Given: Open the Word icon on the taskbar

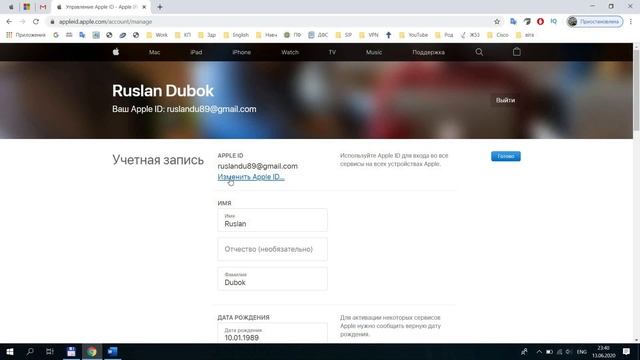Looking at the screenshot, I should tap(112, 351).
